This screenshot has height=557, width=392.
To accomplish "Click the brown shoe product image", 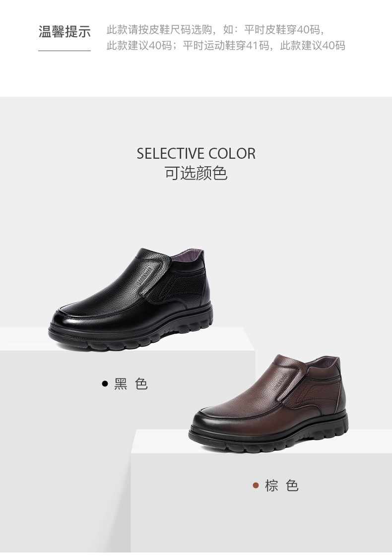I will (x=268, y=403).
